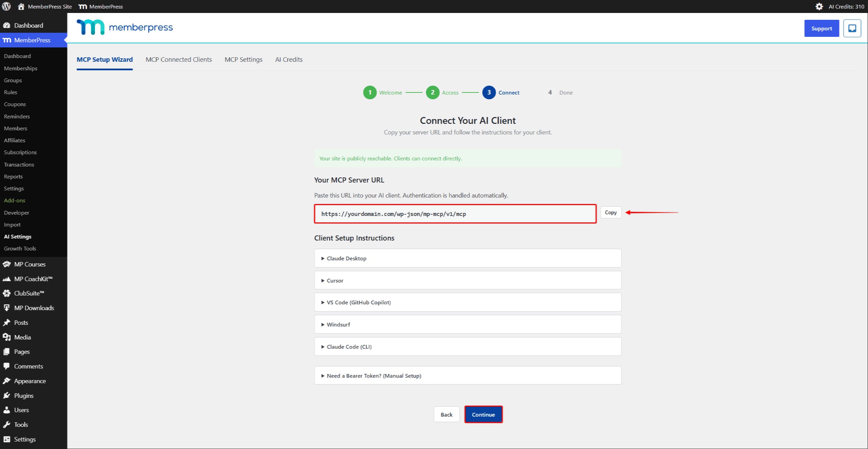Expand Cursor setup instructions
868x449 pixels.
click(468, 280)
